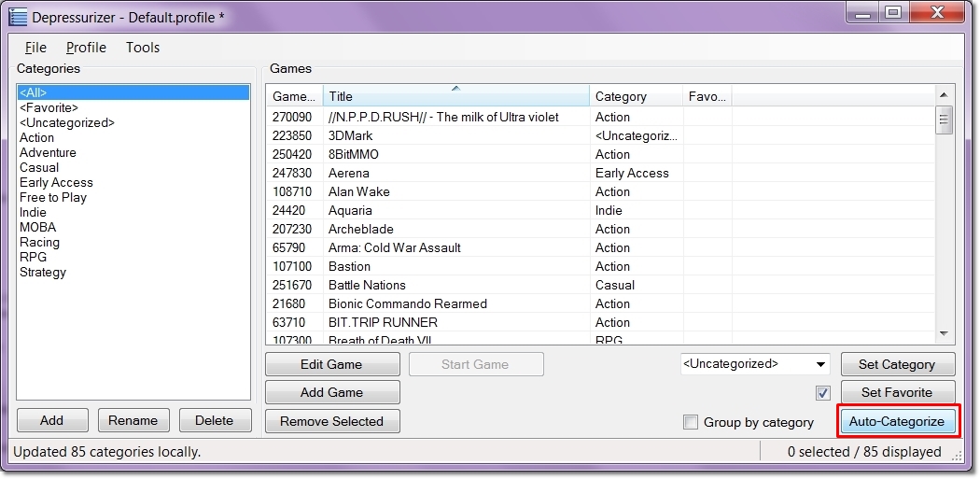980x479 pixels.
Task: Sort by the Game ID column header
Action: [x=294, y=96]
